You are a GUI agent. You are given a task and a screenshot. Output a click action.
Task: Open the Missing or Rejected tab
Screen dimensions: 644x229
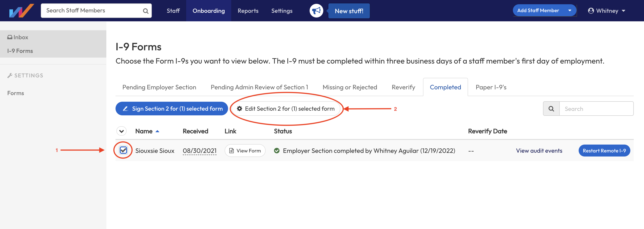pos(350,87)
